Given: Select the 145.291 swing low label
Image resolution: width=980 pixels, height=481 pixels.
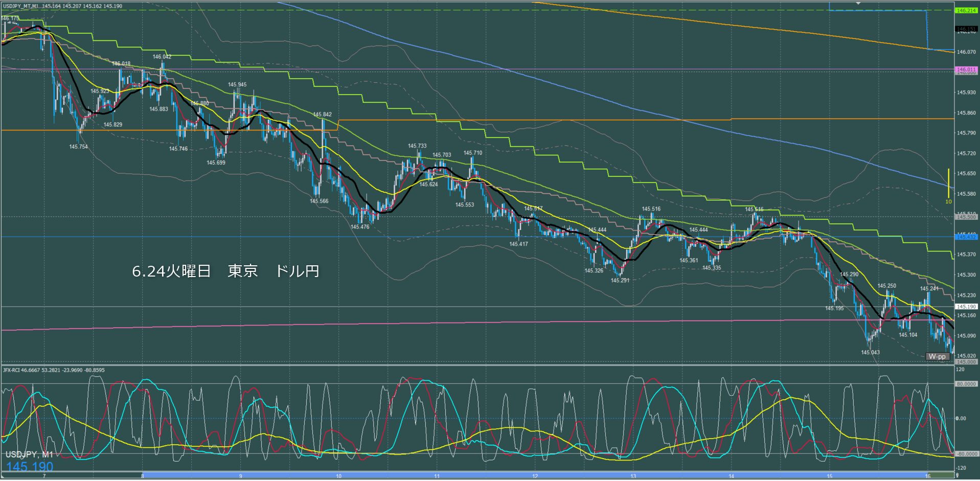Looking at the screenshot, I should [x=620, y=280].
